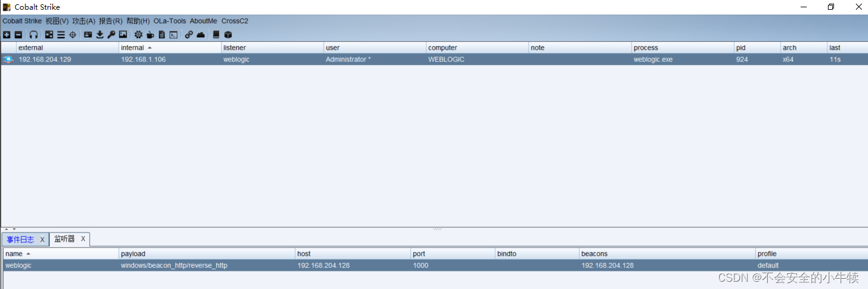Click the coffee cup Java applet icon

[x=150, y=35]
